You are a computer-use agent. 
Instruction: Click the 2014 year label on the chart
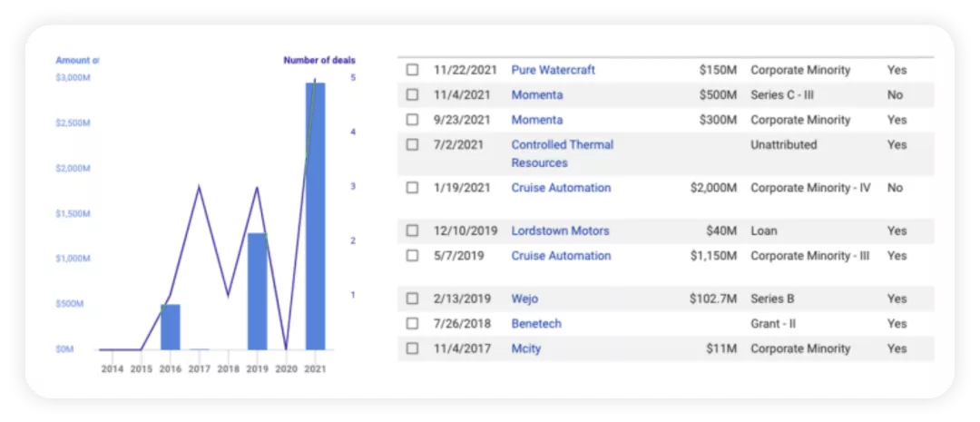(113, 368)
